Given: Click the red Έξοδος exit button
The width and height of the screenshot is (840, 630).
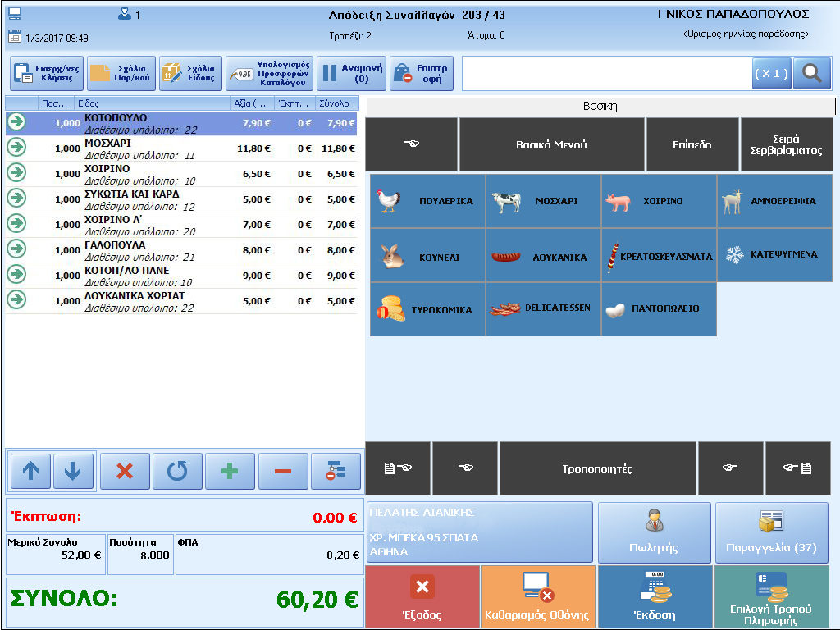Looking at the screenshot, I should click(x=422, y=597).
